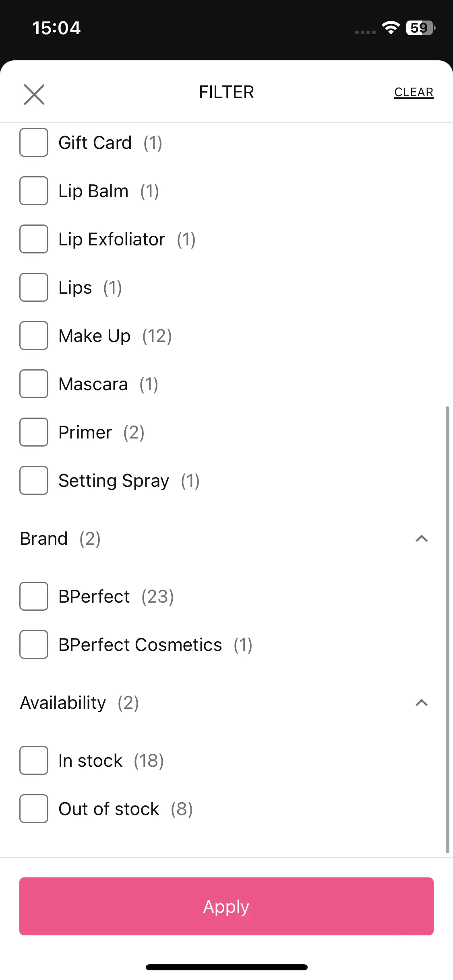Image resolution: width=453 pixels, height=980 pixels.
Task: Click the filter list scrollbar
Action: click(x=447, y=630)
